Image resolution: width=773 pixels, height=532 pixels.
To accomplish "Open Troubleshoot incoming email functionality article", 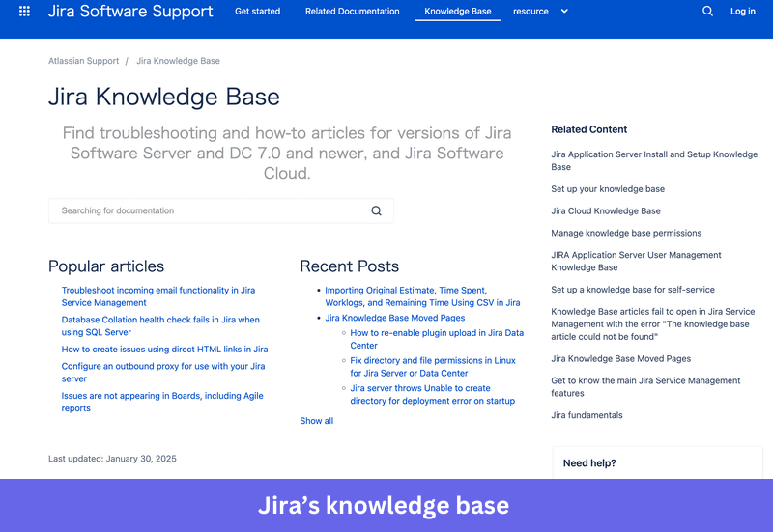I will (x=158, y=296).
